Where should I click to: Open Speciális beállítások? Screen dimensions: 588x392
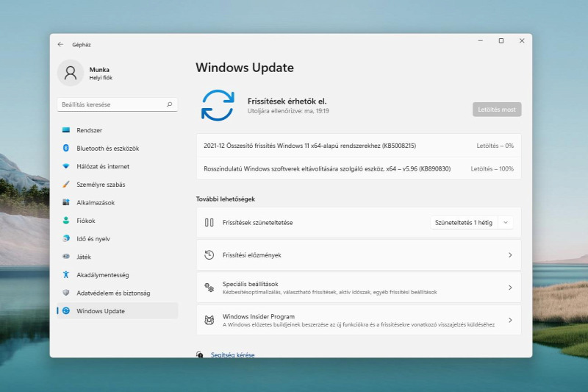(359, 288)
